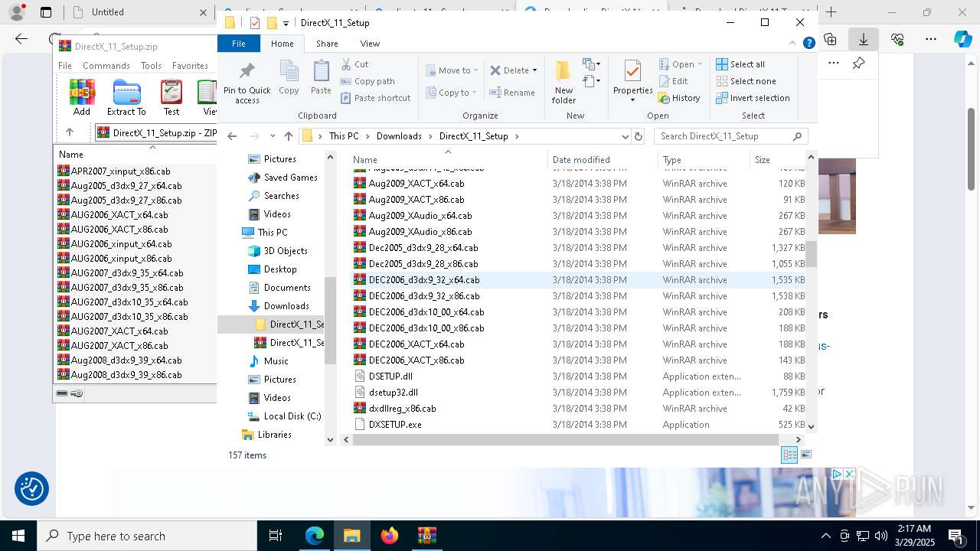The image size is (980, 551).
Task: Sort files by Size column
Action: tap(777, 160)
